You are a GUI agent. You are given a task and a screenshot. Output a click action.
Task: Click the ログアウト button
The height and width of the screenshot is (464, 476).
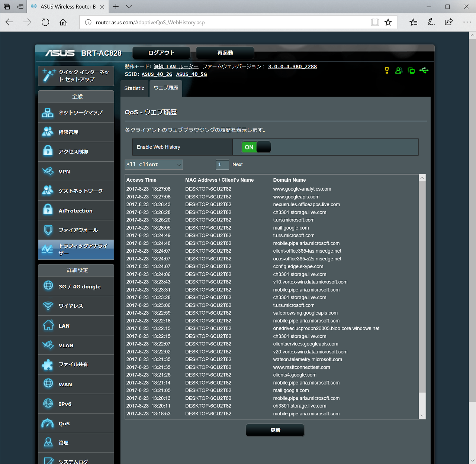point(161,53)
